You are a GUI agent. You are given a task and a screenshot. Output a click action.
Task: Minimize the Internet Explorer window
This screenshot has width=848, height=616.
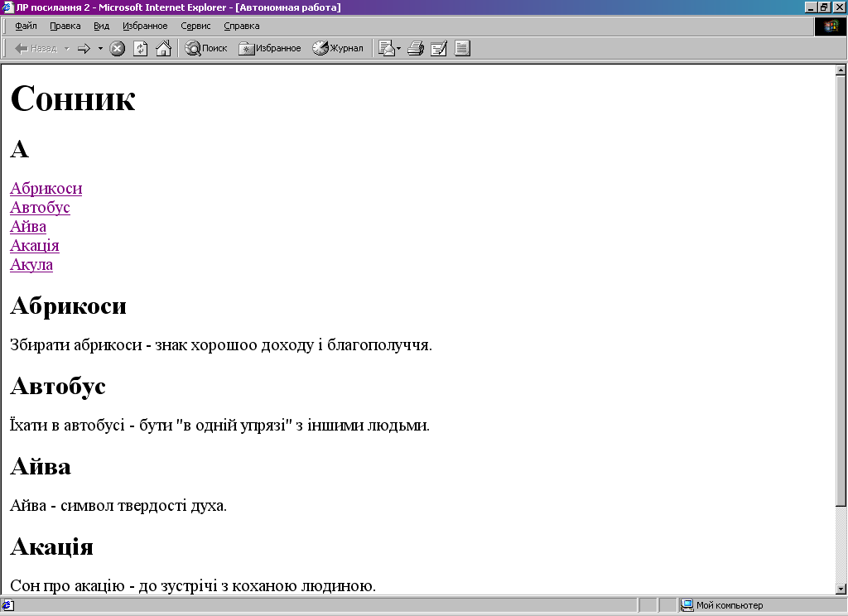[x=812, y=7]
